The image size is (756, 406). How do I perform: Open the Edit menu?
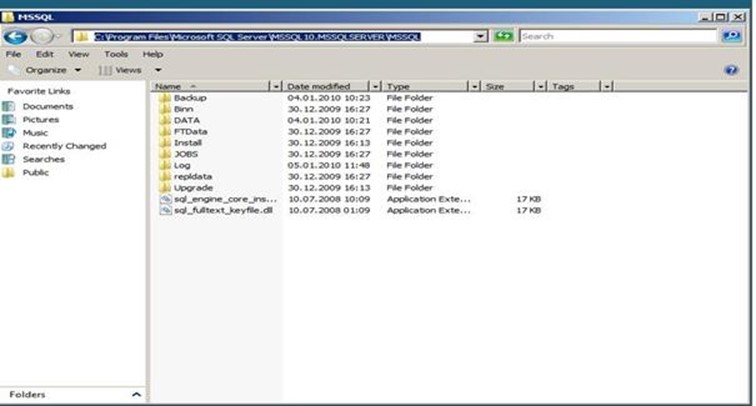coord(44,54)
